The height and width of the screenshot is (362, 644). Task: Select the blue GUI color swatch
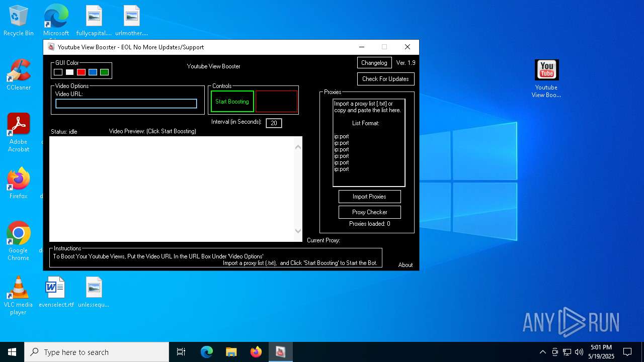click(x=93, y=72)
